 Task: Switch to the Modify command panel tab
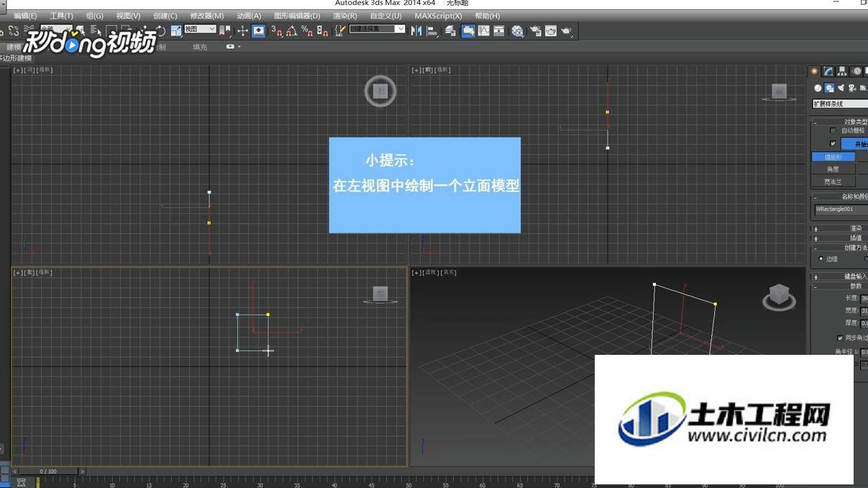[828, 71]
